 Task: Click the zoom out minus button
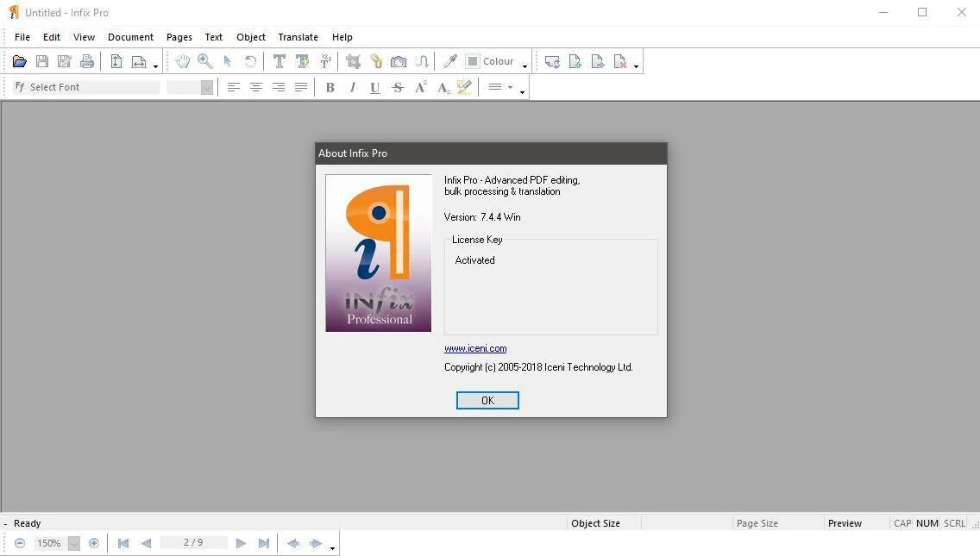pos(19,544)
